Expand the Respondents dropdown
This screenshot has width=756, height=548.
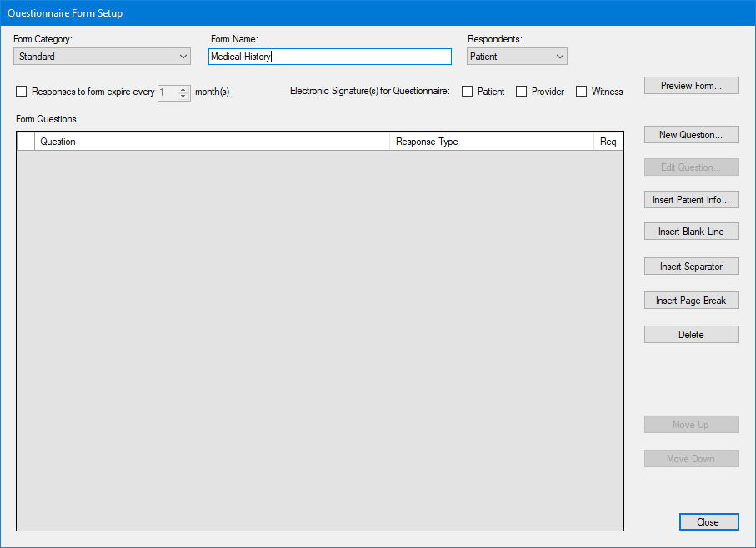coord(517,57)
